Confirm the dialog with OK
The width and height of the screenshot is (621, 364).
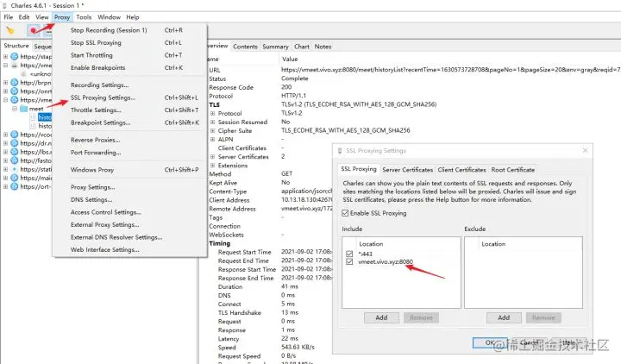[490, 342]
